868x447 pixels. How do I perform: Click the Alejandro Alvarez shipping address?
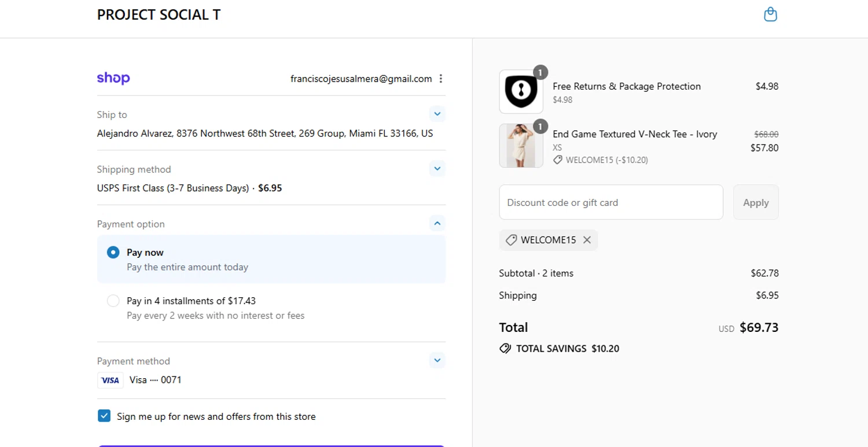click(265, 134)
